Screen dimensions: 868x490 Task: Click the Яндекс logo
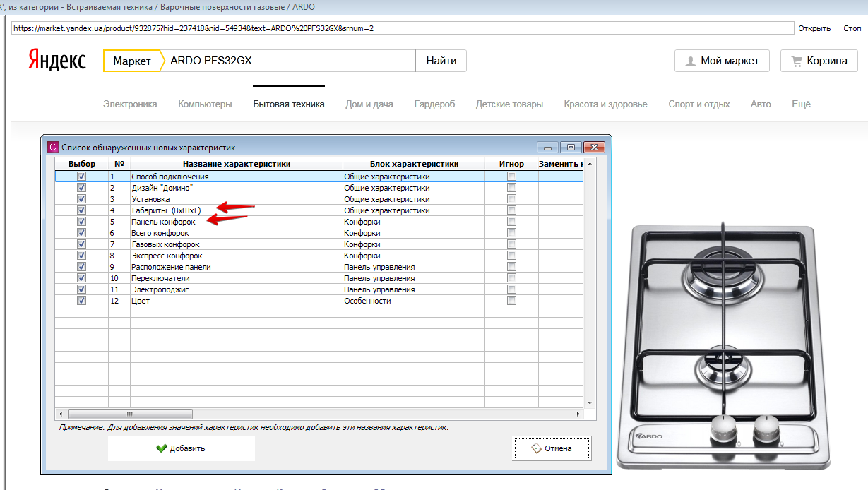[x=57, y=60]
